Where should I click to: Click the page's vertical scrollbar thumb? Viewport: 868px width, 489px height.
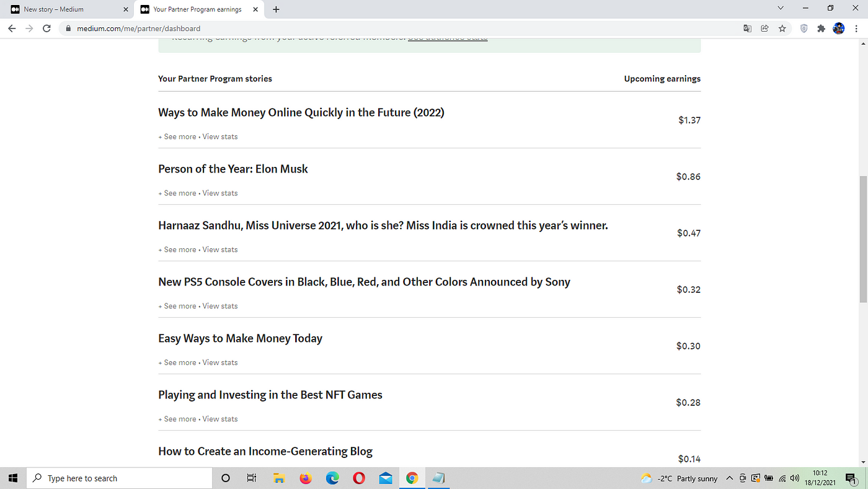[x=863, y=240]
